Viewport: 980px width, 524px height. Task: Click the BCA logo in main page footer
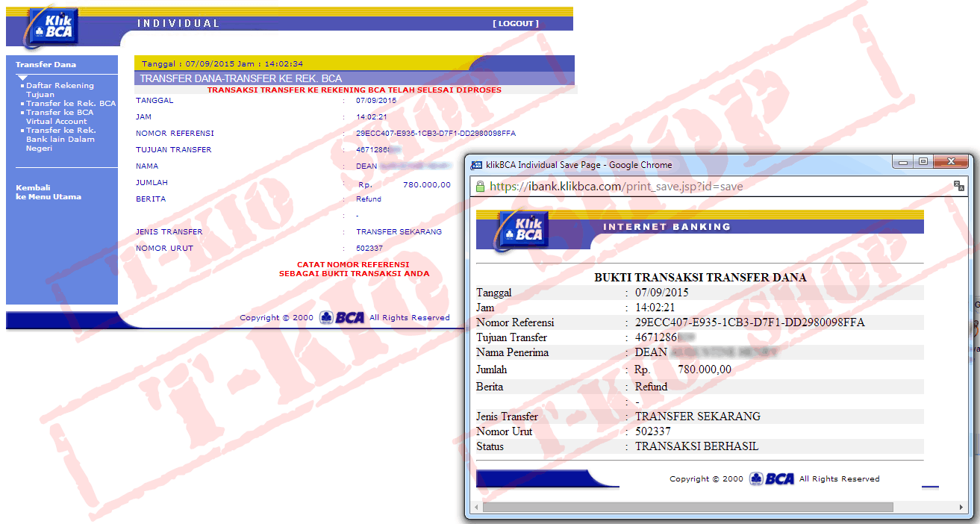coord(343,317)
